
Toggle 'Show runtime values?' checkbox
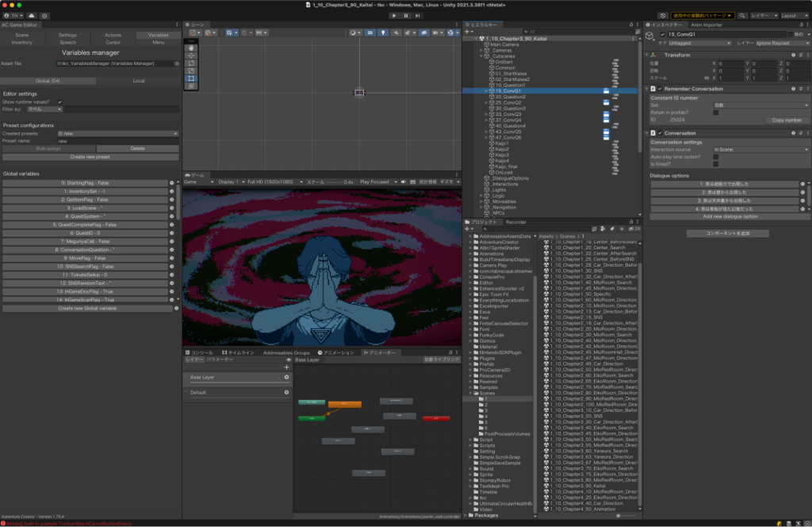pyautogui.click(x=60, y=102)
